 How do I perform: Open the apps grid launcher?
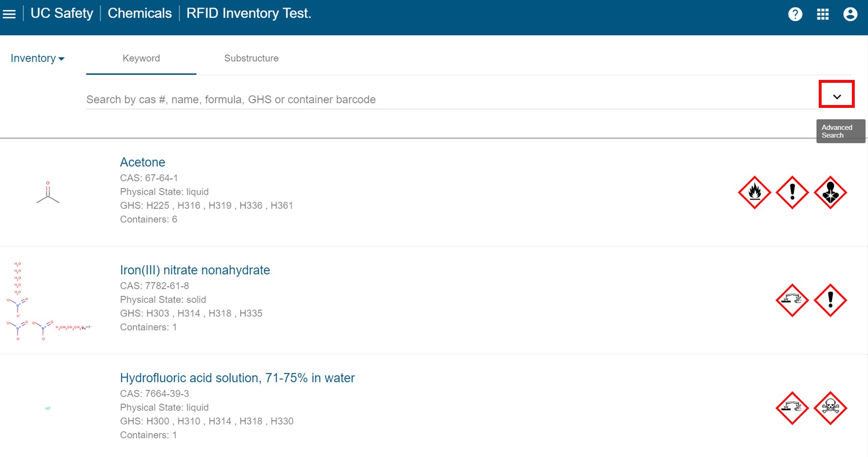[x=823, y=14]
